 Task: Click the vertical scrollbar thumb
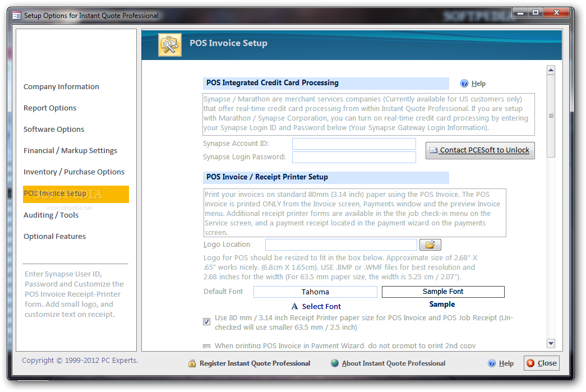coord(551,116)
